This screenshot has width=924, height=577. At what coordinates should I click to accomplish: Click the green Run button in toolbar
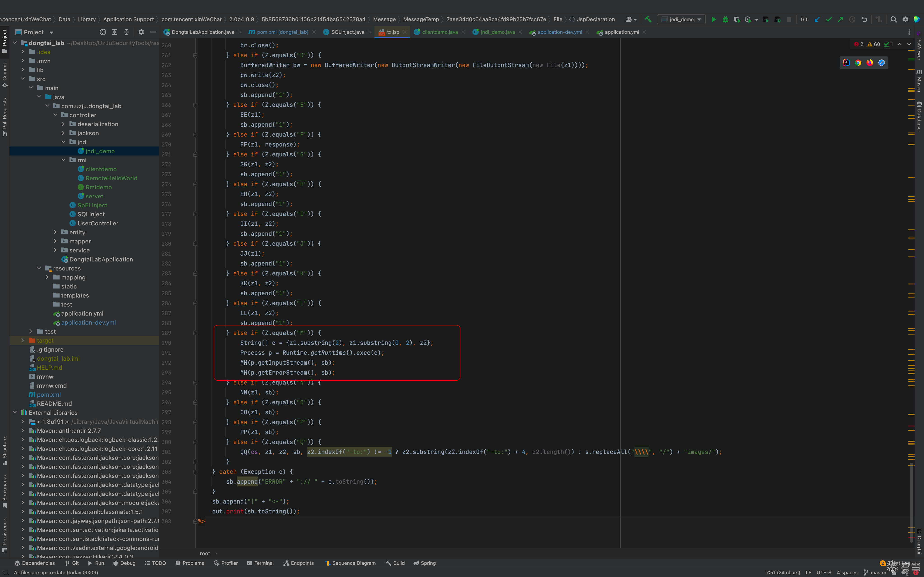pos(714,19)
